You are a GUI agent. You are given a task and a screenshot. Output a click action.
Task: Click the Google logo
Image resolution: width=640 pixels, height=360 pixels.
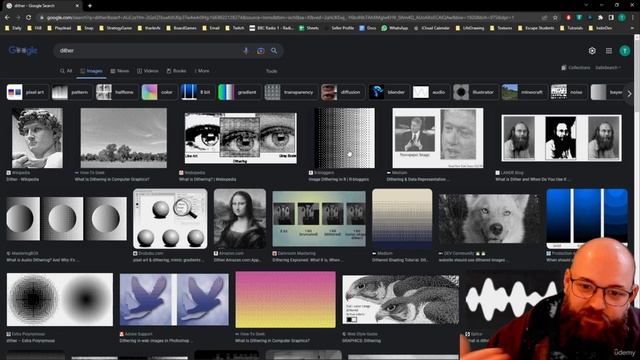(23, 50)
